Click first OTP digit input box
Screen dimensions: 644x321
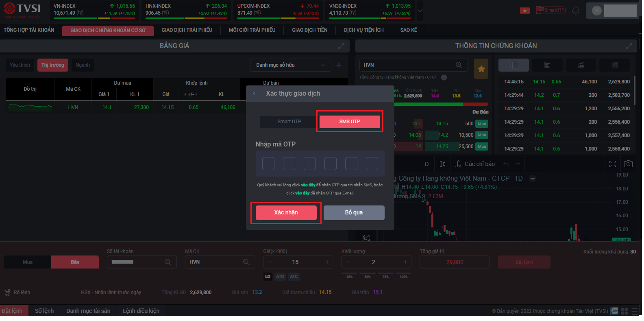(x=268, y=164)
